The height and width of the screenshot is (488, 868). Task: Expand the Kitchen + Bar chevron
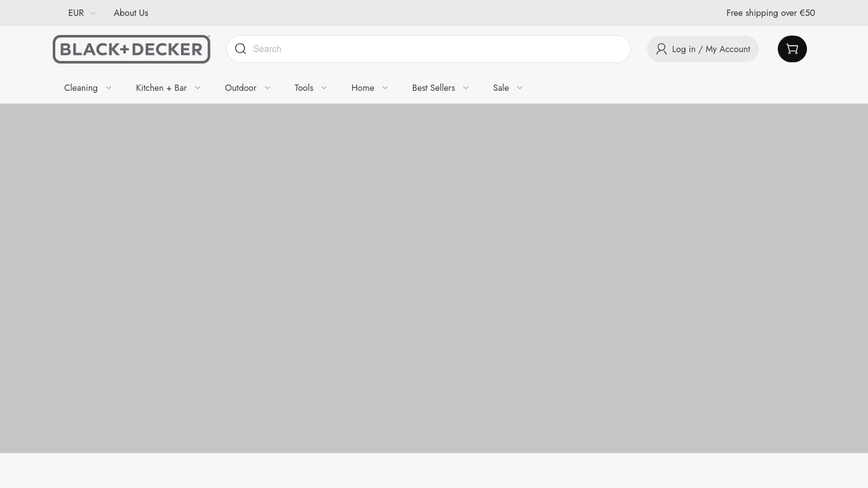point(198,88)
